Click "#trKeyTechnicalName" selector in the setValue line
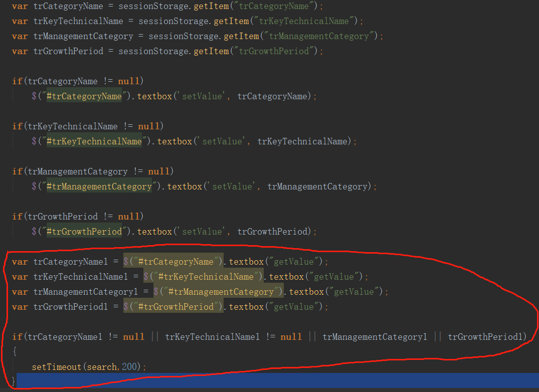This screenshot has height=392, width=539. [x=94, y=141]
